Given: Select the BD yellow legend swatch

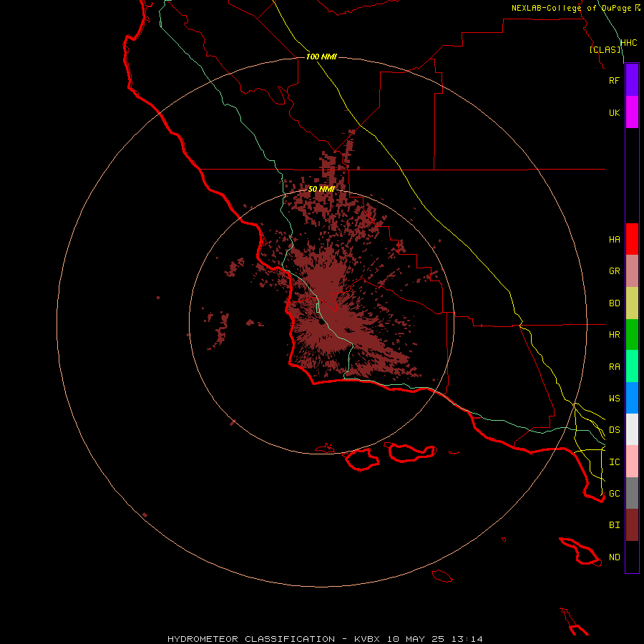Looking at the screenshot, I should point(632,303).
